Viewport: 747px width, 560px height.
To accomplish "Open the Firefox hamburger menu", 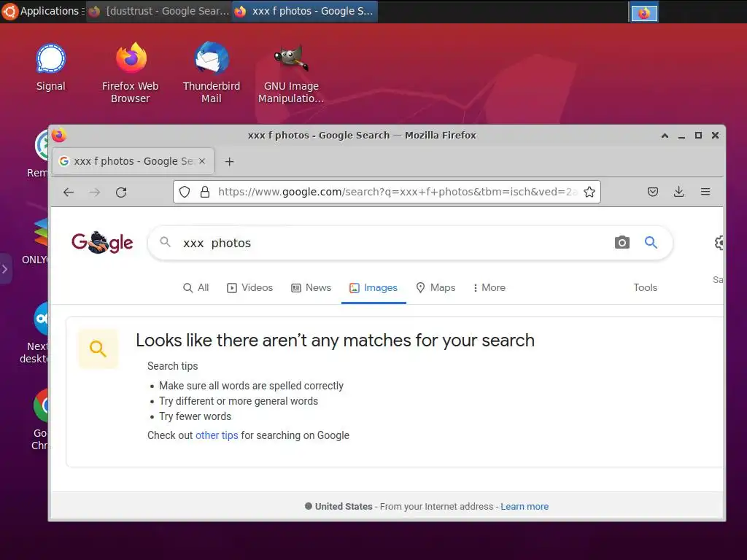I will pos(705,192).
